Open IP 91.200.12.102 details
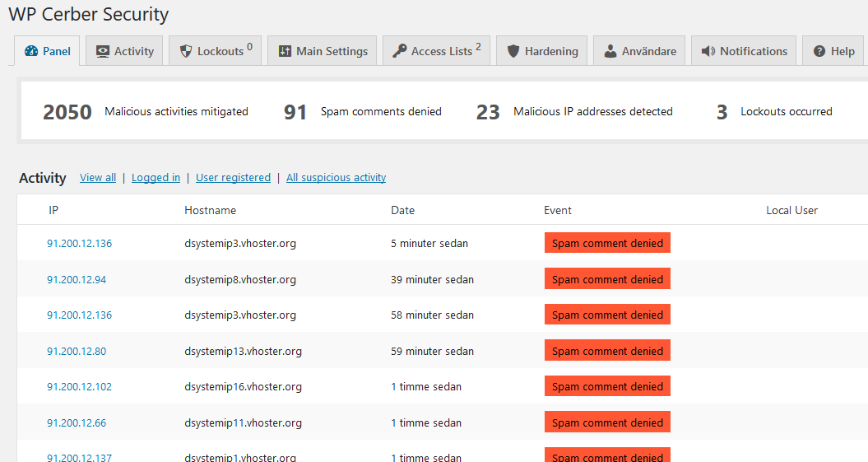868x462 pixels. (x=79, y=387)
